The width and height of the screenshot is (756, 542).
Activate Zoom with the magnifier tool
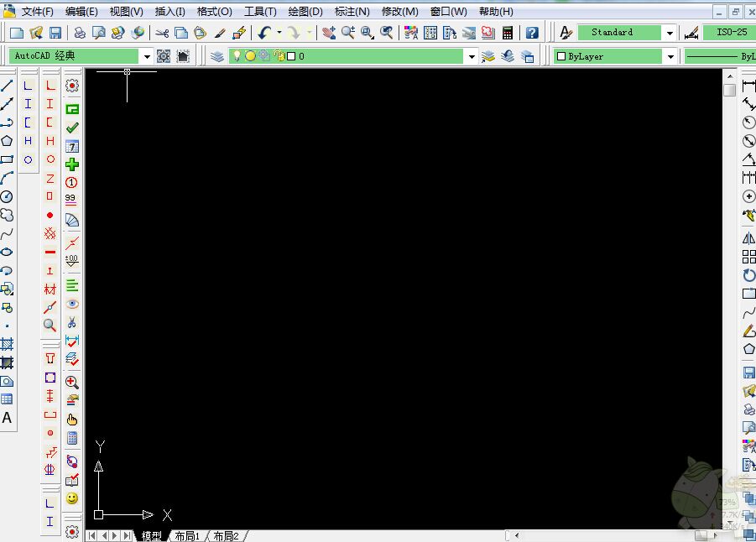(x=347, y=34)
